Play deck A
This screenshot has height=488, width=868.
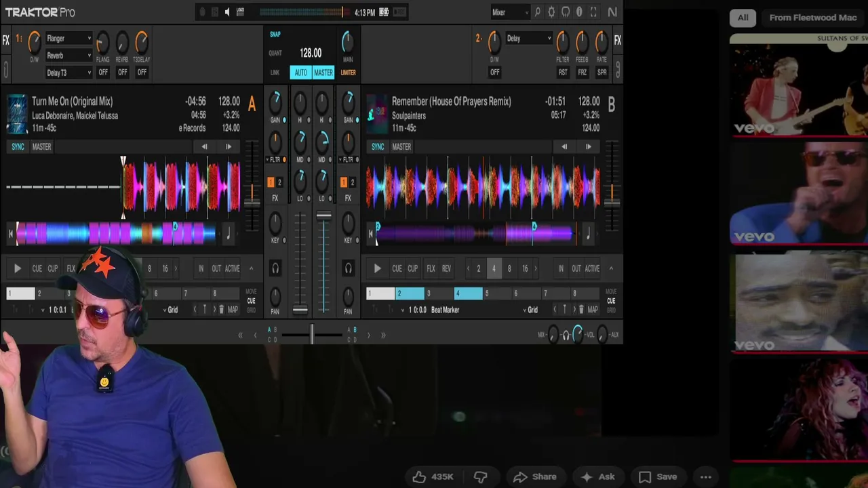pos(18,268)
